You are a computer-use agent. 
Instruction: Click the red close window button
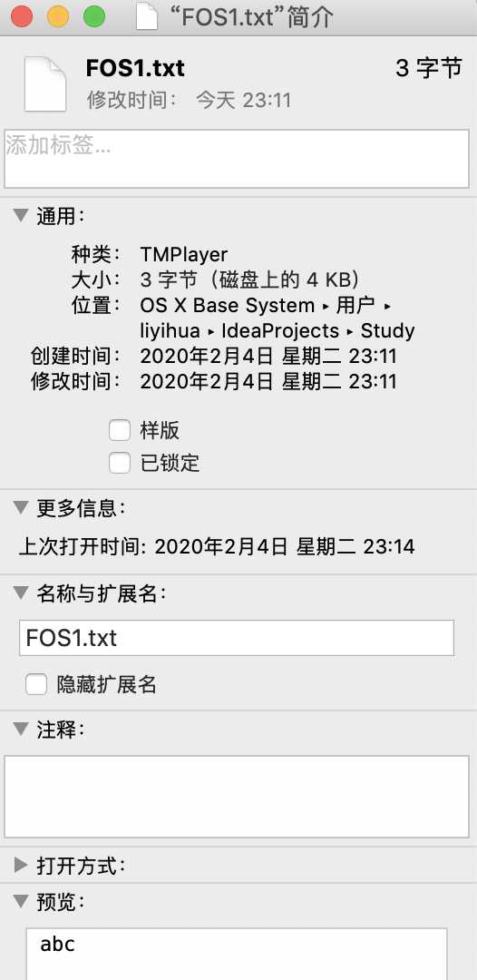pos(22,16)
